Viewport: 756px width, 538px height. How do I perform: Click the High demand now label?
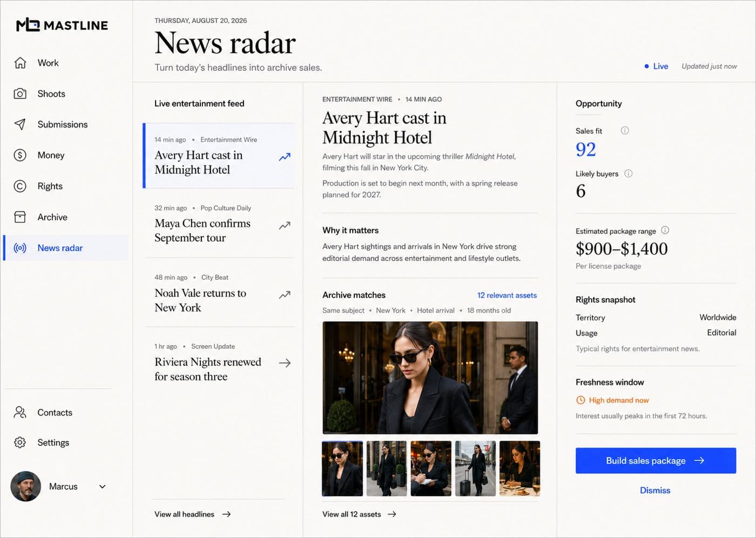(x=619, y=400)
